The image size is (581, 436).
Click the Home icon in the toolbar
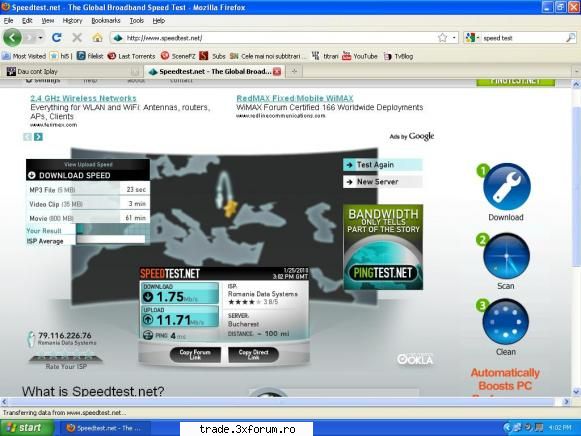click(97, 37)
